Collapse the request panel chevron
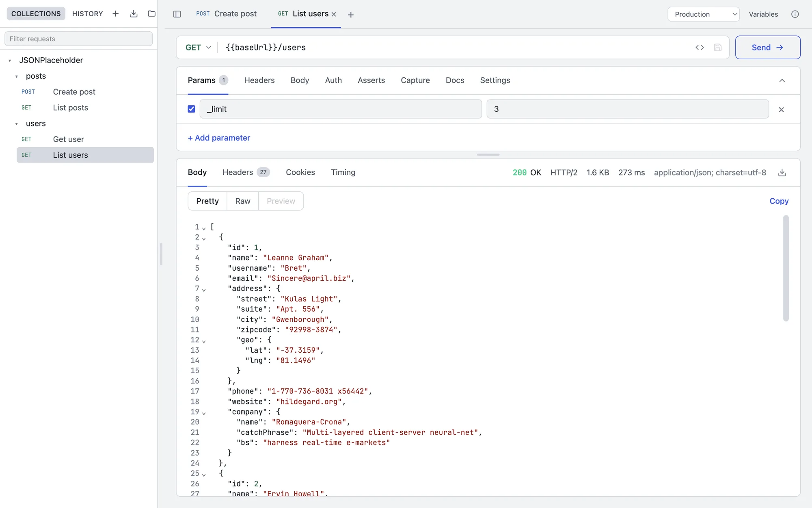 782,80
